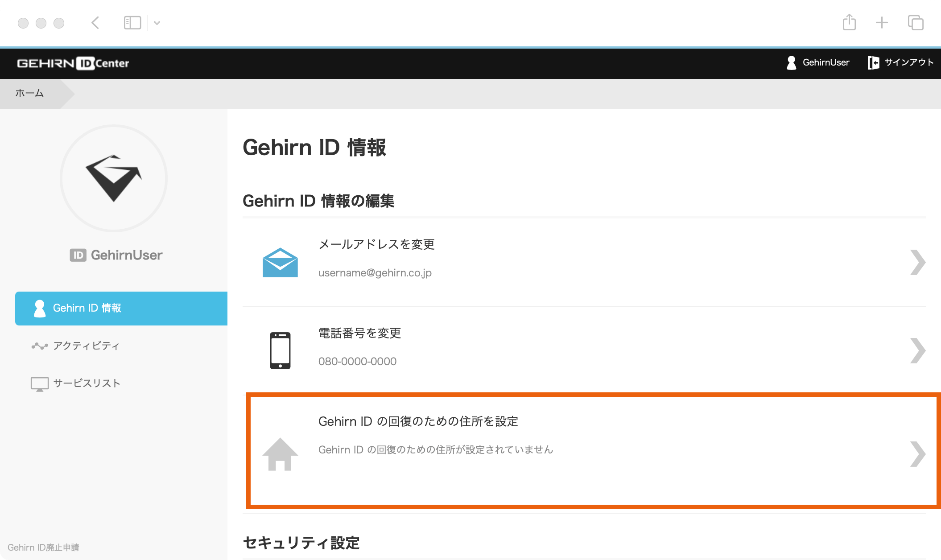Click the GEHIRN ID Center header logo
This screenshot has height=560, width=941.
pos(73,63)
